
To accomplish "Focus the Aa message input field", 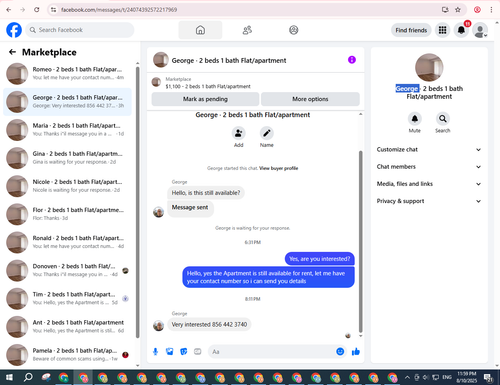I will coord(272,352).
